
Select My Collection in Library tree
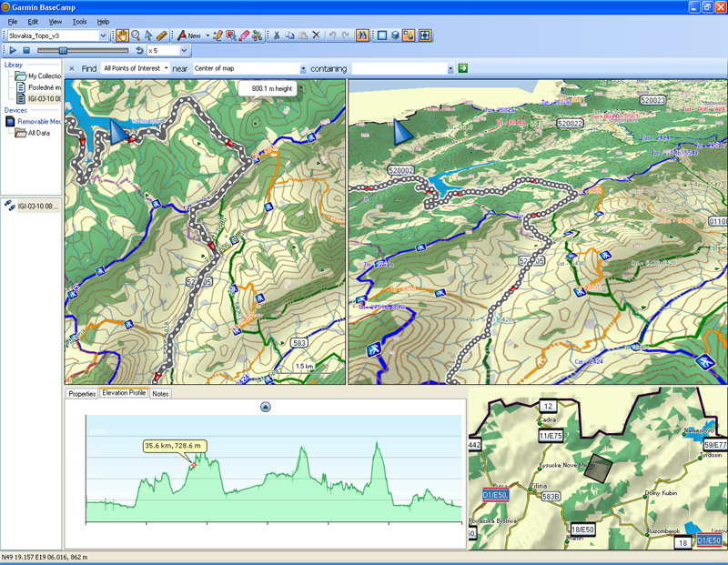click(41, 76)
